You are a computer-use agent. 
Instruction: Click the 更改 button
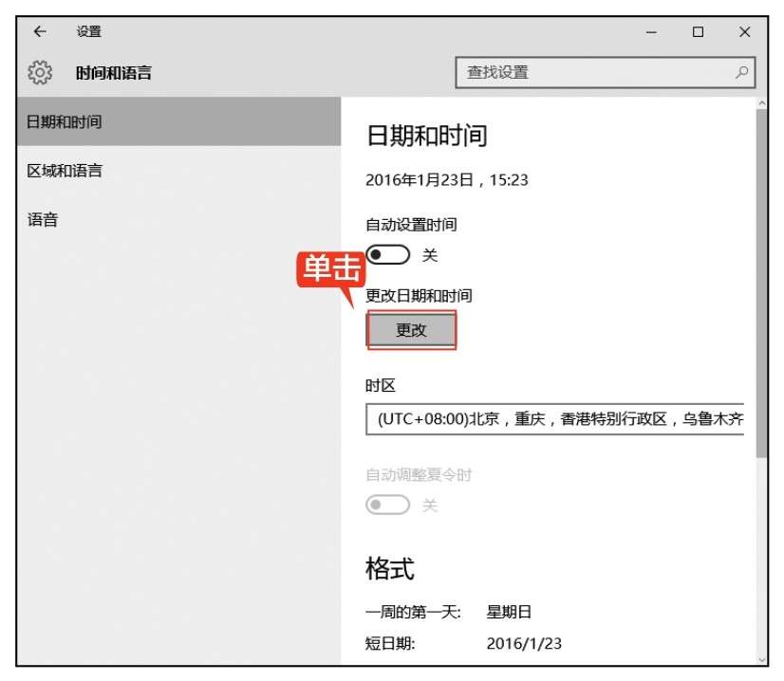[x=411, y=330]
